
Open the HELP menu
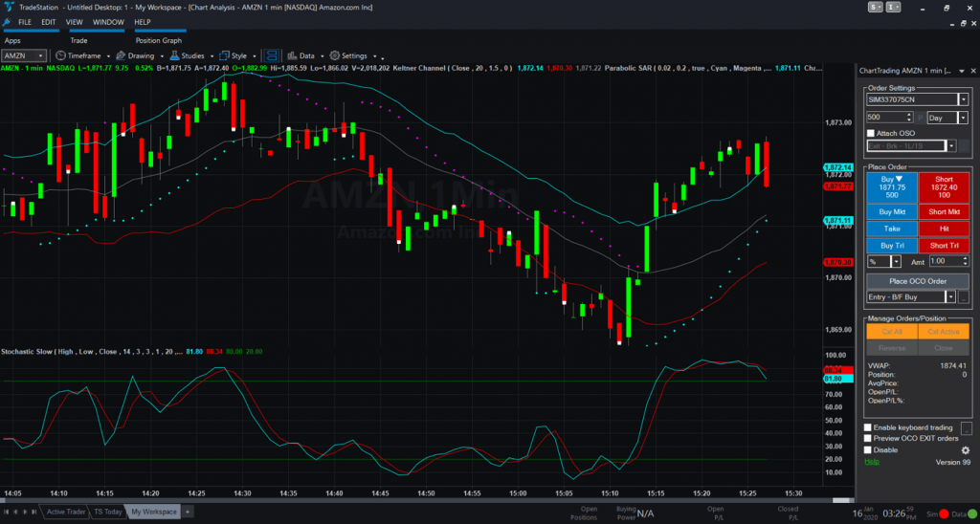(143, 22)
